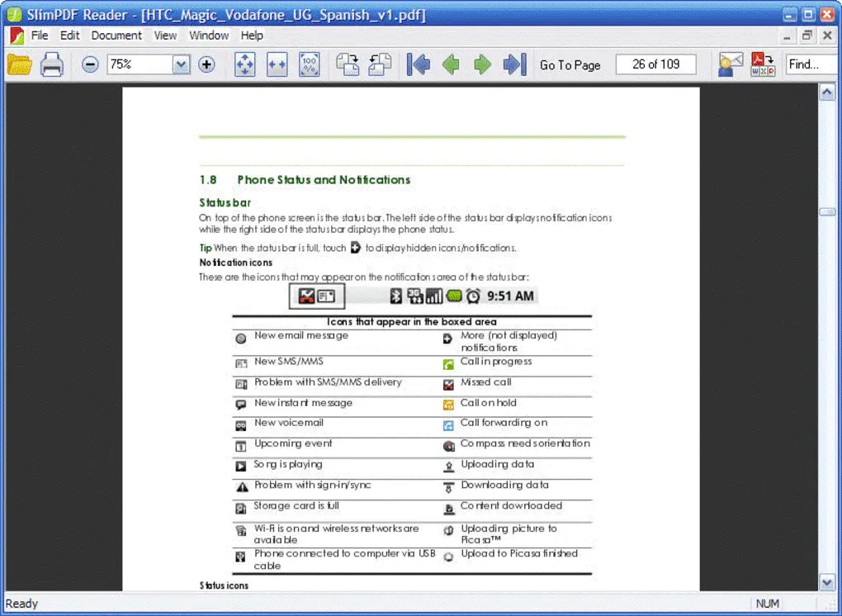The width and height of the screenshot is (842, 616).
Task: Click the vertical scrollbar down arrow
Action: pos(827,583)
